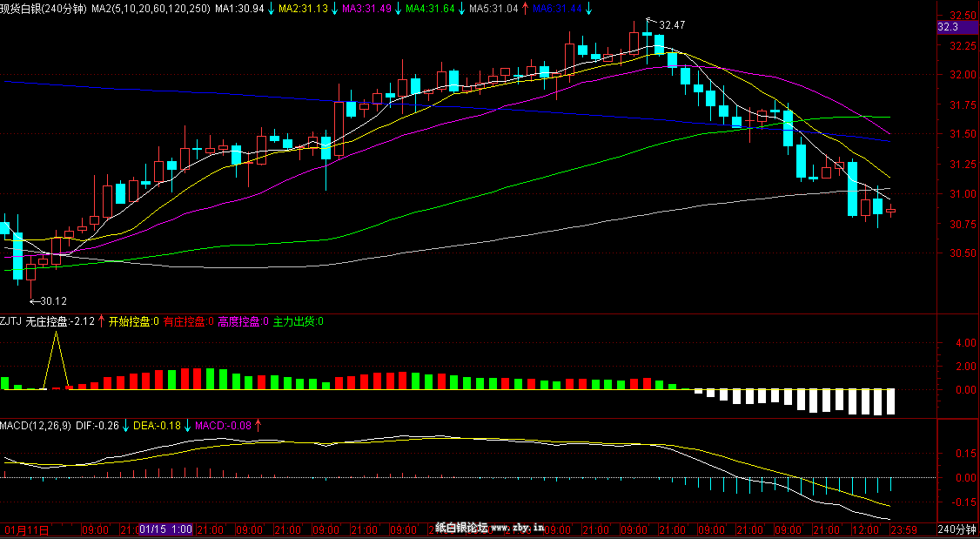Screen dimensions: 980x539
Task: Click the cyan arrow after DEA:-0.18
Action: pos(187,426)
